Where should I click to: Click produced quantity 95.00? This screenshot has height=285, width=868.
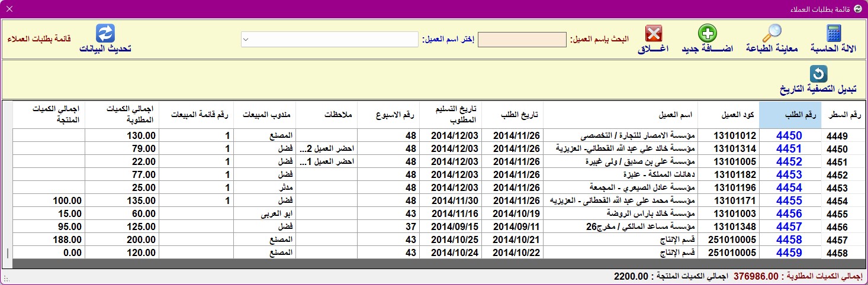click(x=49, y=226)
